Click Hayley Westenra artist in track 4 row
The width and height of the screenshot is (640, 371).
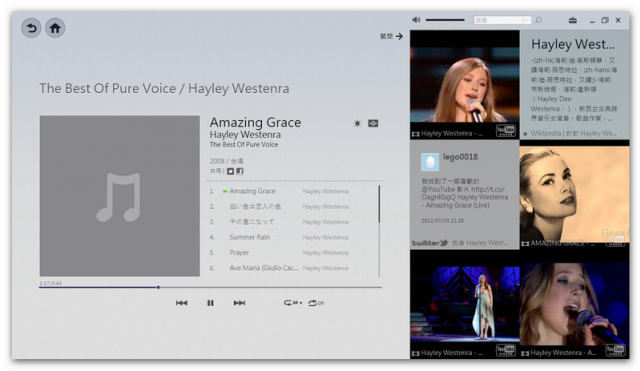(326, 238)
